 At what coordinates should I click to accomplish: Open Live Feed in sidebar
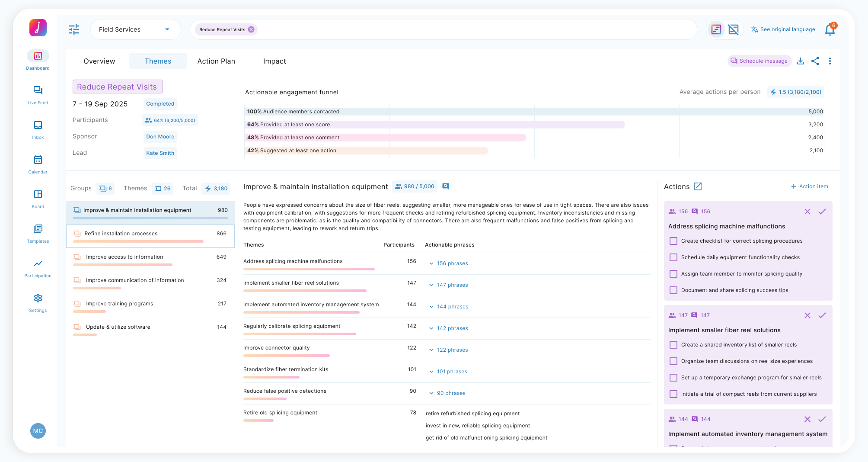(x=38, y=95)
